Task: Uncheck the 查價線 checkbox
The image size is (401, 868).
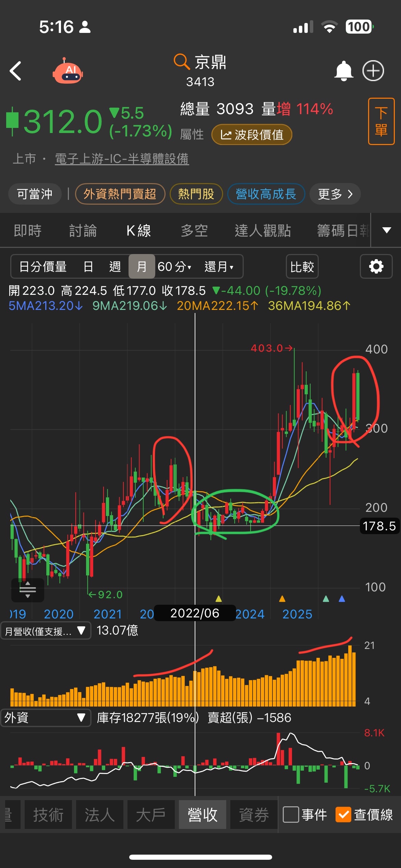Action: (343, 815)
